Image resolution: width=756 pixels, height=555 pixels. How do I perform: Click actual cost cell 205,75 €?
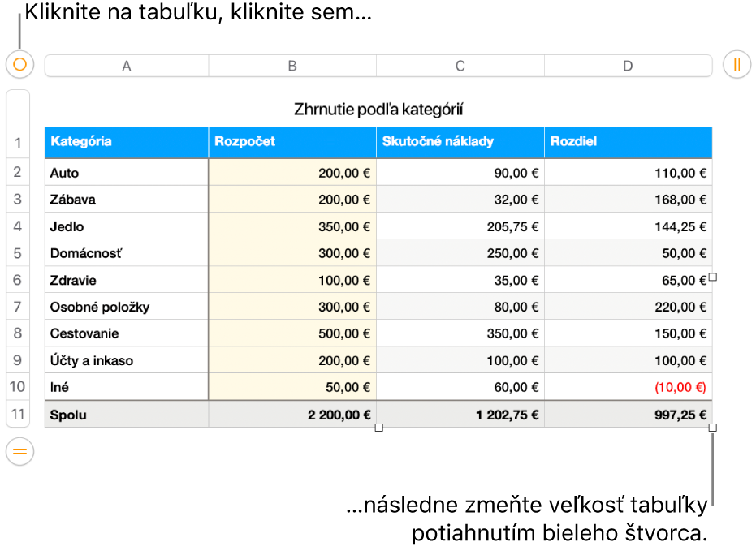coord(460,226)
